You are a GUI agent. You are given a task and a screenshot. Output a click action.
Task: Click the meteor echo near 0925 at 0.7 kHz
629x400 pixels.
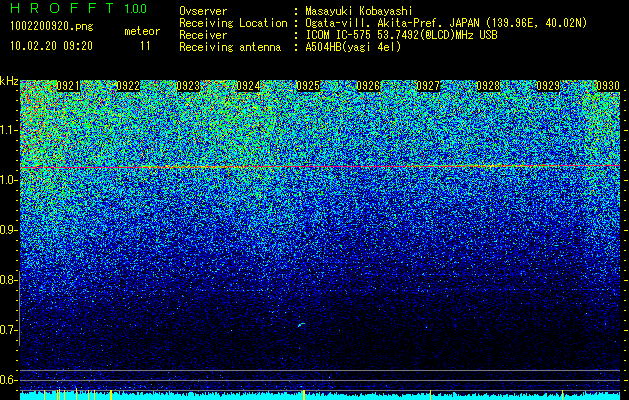pos(302,325)
